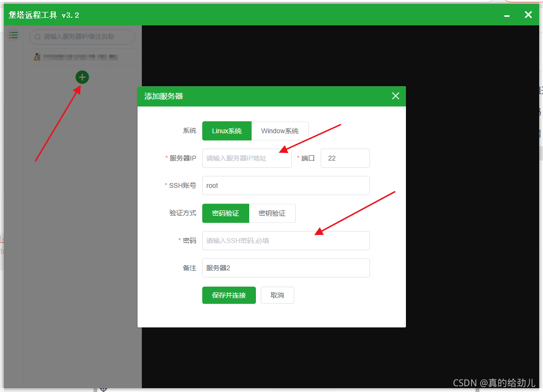The width and height of the screenshot is (543, 392).
Task: Click the 保存并连接 button
Action: pyautogui.click(x=229, y=295)
